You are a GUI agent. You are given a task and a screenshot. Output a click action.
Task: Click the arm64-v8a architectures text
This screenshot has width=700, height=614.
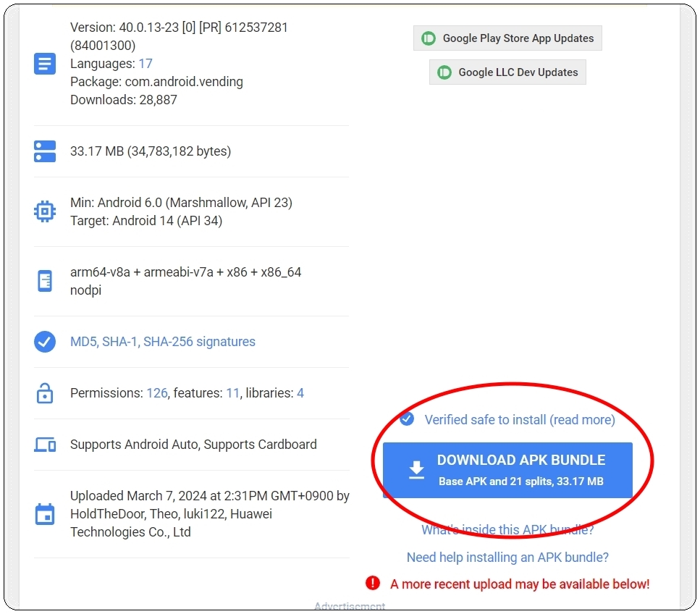pyautogui.click(x=186, y=272)
